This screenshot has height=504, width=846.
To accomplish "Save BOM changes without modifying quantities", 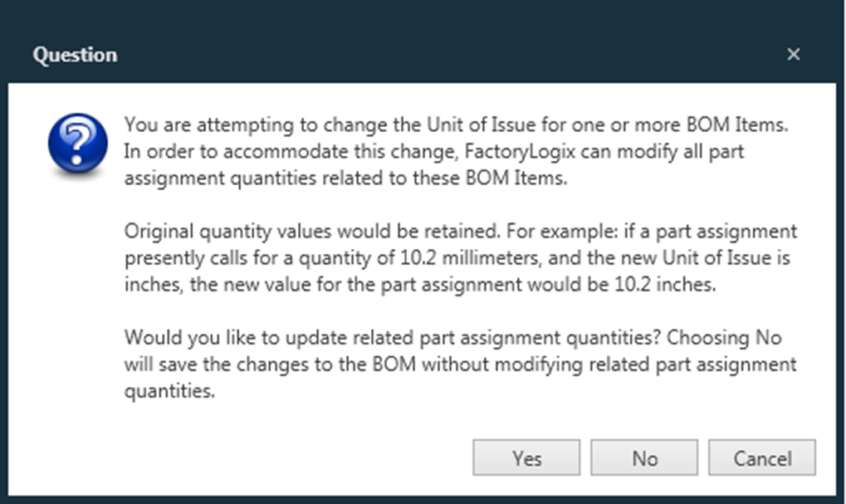I will coord(643,457).
